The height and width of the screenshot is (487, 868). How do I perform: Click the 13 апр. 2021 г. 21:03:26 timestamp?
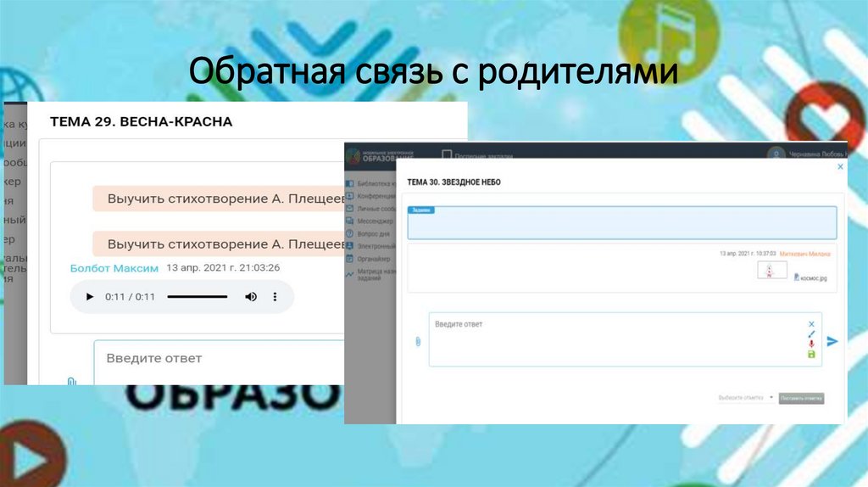(223, 267)
